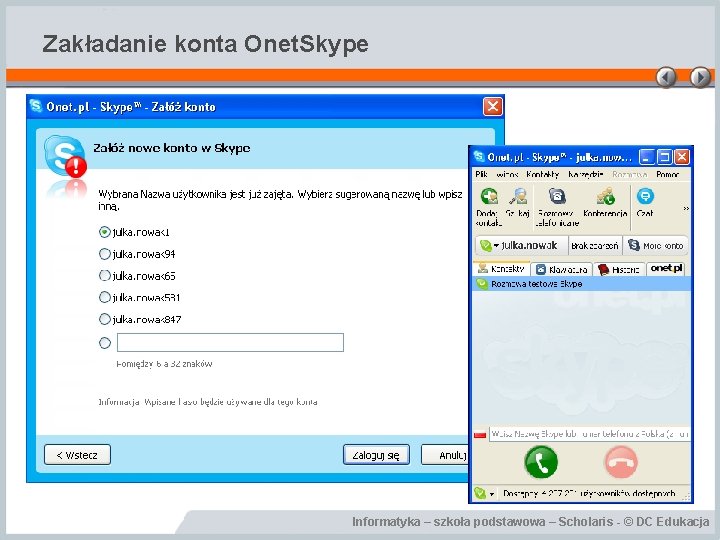Screen dimensions: 720x540
Task: Maximize the small Skype window
Action: click(x=664, y=157)
